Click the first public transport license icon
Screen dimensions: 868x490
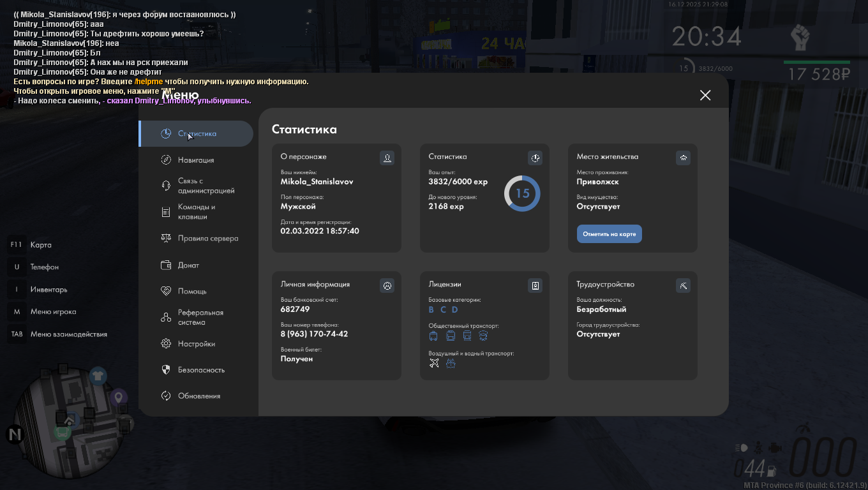tap(433, 336)
